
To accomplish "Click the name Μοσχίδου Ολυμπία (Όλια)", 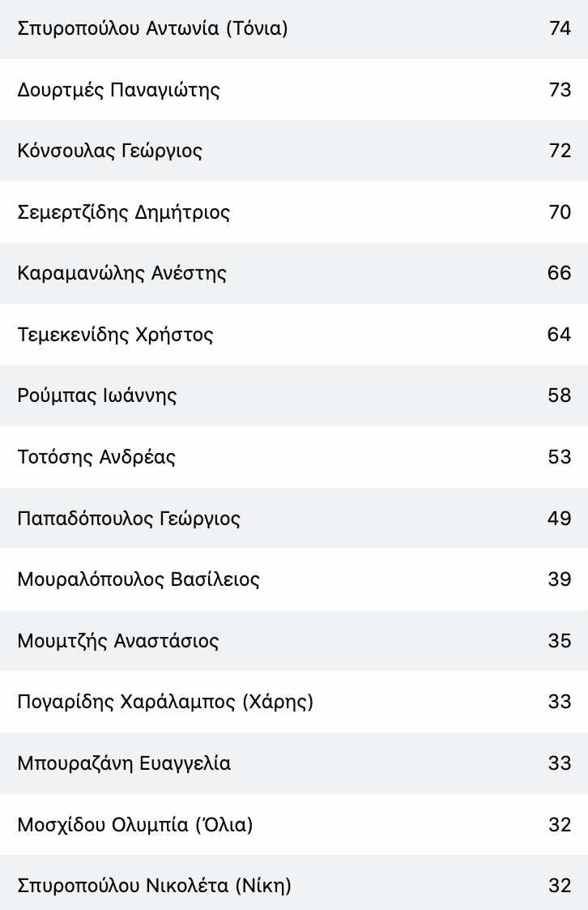I will point(135,825).
